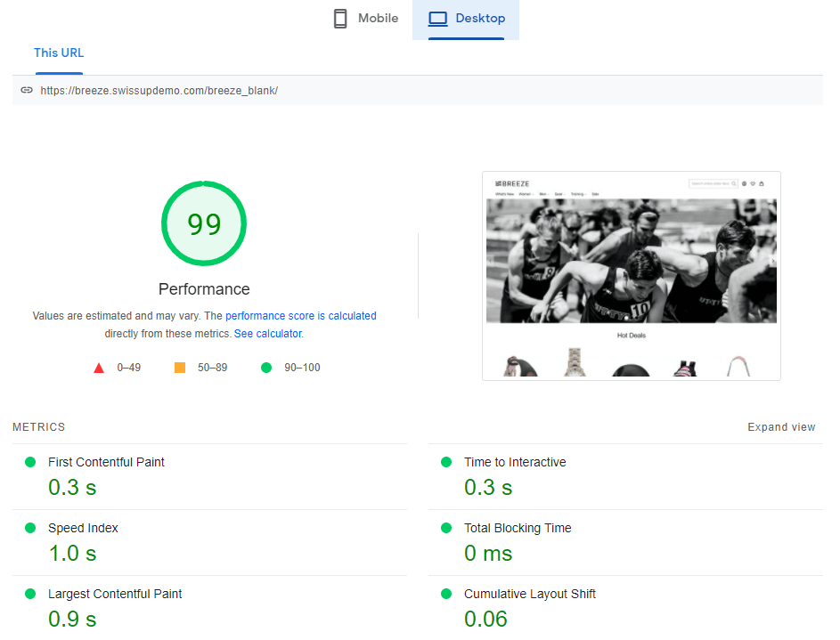Click the First Contentful Paint label
The width and height of the screenshot is (840, 640).
(x=106, y=462)
